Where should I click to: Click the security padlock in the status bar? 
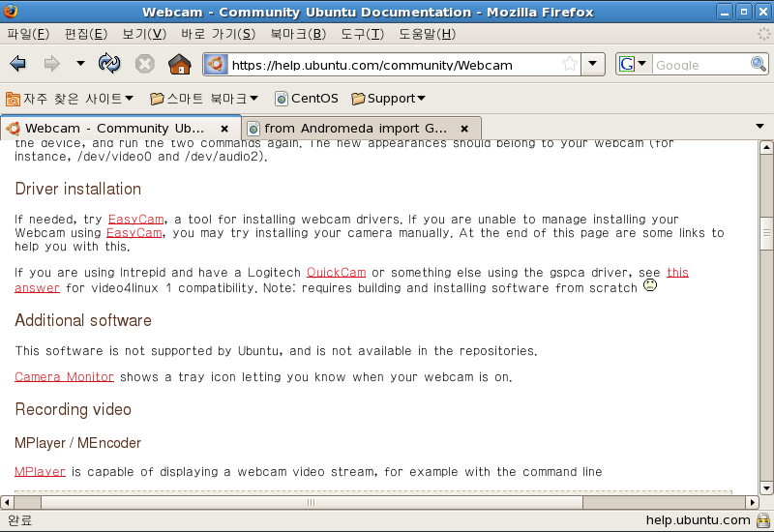click(x=763, y=520)
